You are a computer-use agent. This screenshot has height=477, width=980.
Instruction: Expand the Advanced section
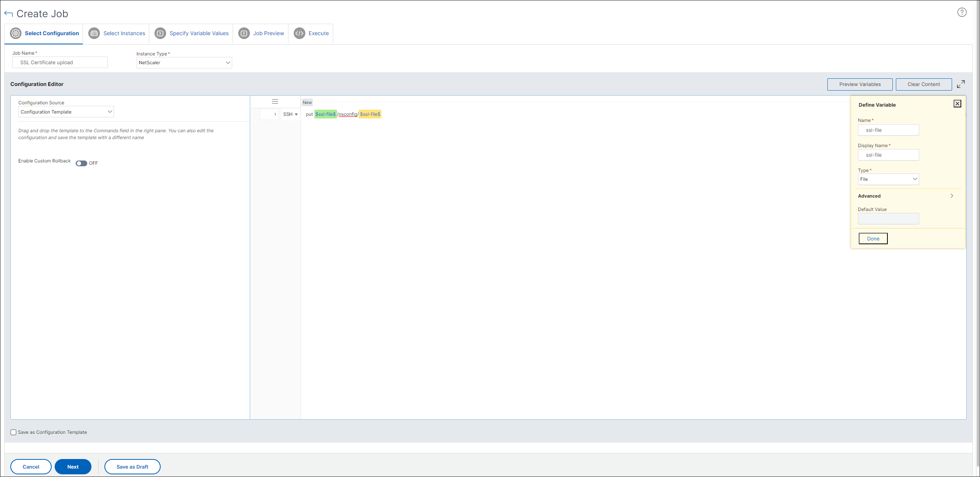point(906,196)
